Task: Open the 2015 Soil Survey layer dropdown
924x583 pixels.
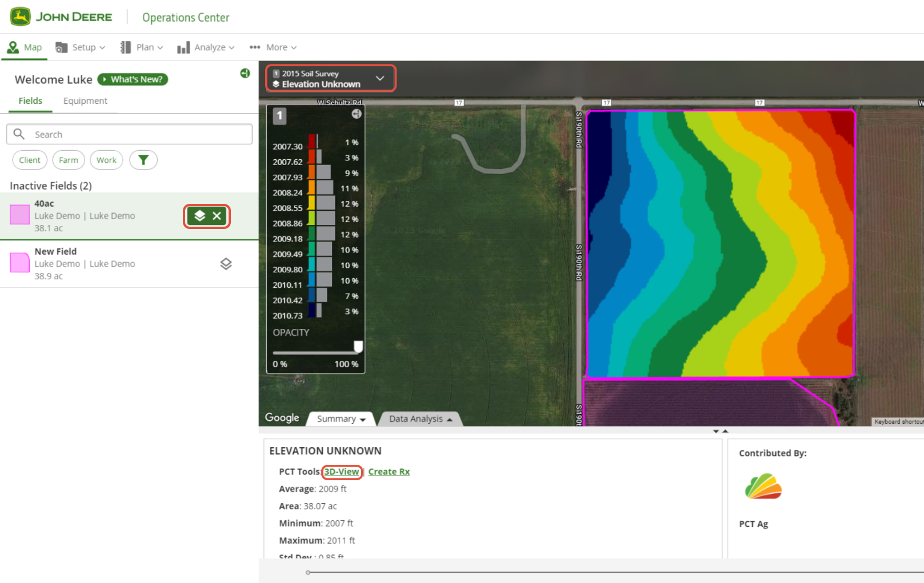Action: 330,78
